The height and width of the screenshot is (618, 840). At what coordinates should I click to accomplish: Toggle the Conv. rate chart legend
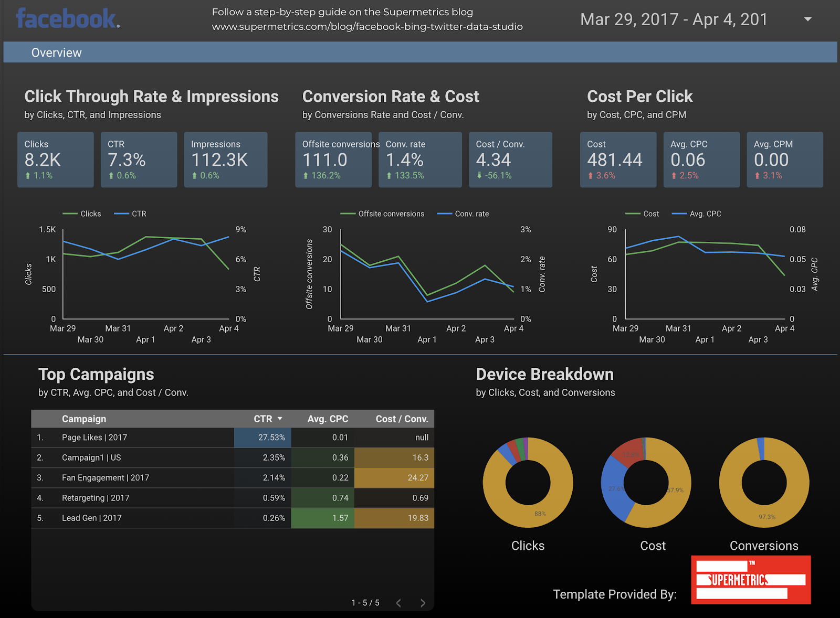463,214
